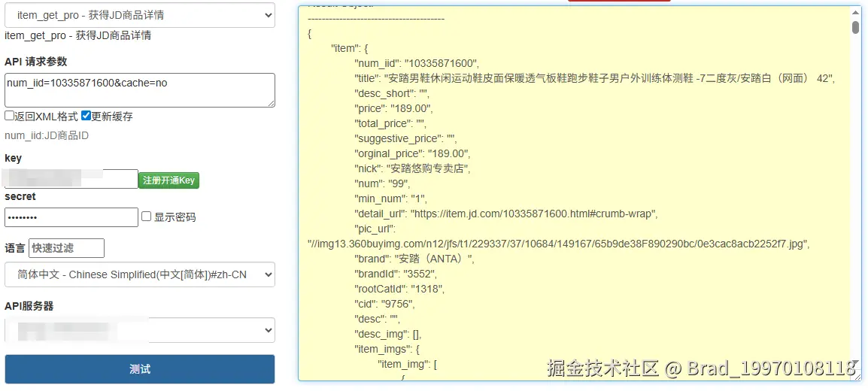
Task: Click the "item_imgs": { line
Action: coord(387,349)
